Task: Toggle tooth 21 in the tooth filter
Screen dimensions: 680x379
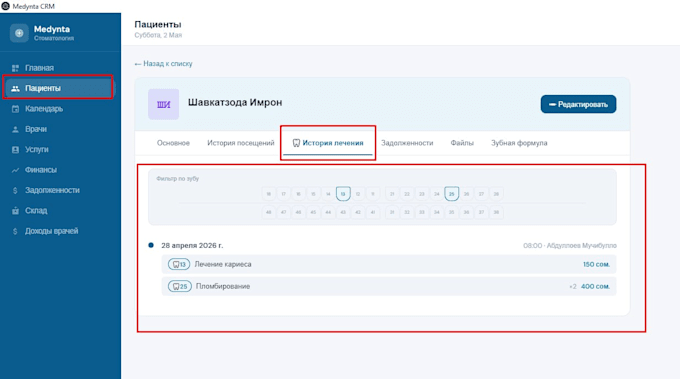Action: (392, 194)
